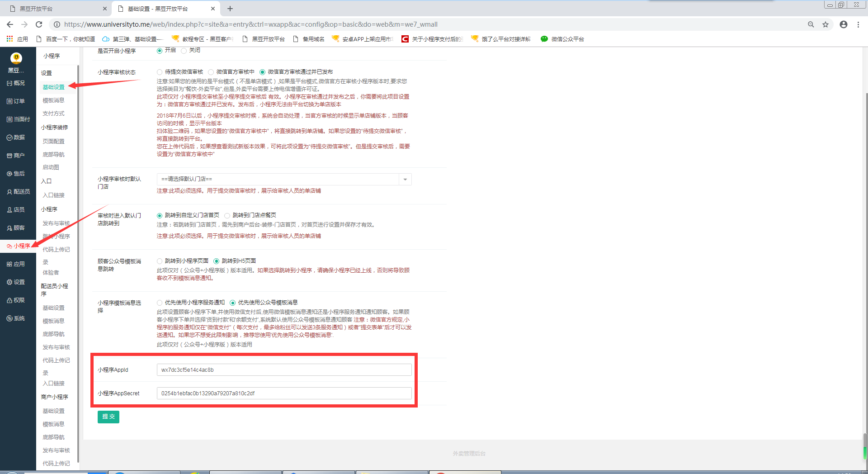Open Chrome's three-dot menu
The image size is (868, 474).
pos(858,24)
